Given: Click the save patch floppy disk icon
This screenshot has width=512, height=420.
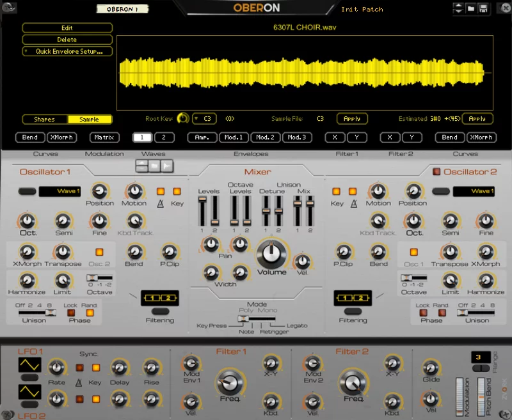Looking at the screenshot, I should tap(483, 8).
